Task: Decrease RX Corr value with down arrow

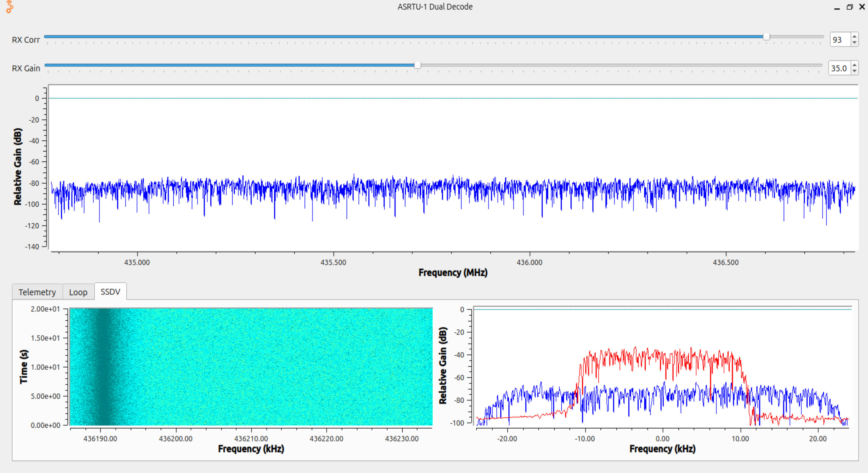Action: (854, 43)
